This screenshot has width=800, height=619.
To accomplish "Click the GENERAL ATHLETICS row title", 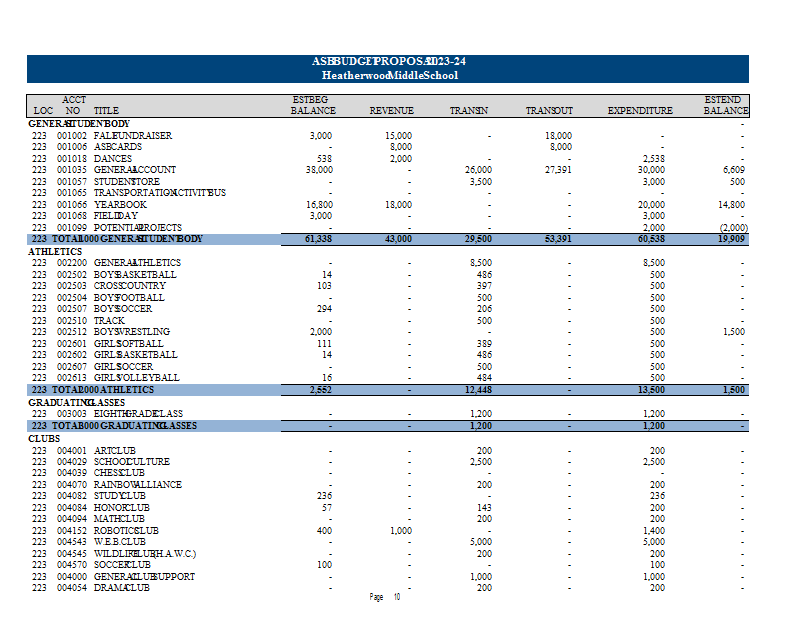I will point(137,263).
